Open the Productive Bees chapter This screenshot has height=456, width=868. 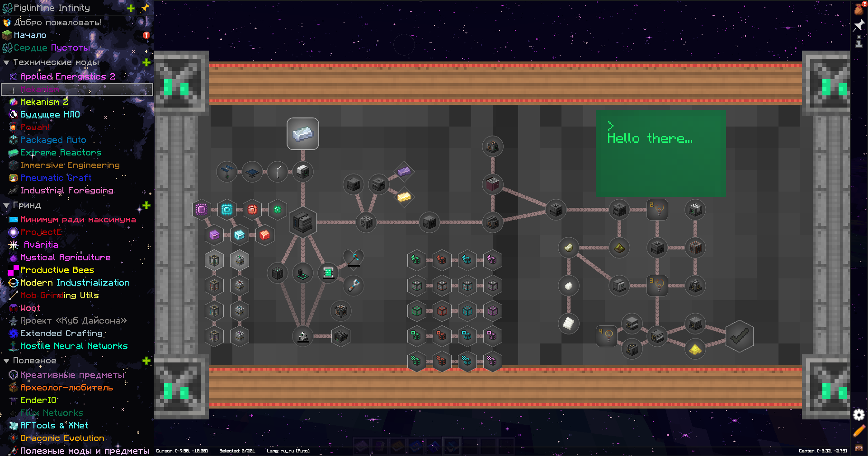coord(77,270)
